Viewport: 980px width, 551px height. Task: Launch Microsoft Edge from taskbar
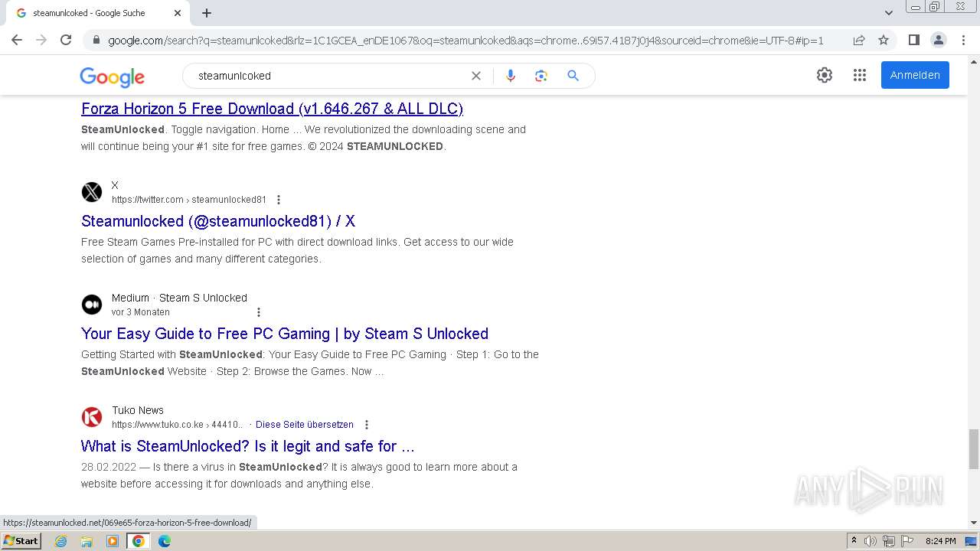click(165, 541)
